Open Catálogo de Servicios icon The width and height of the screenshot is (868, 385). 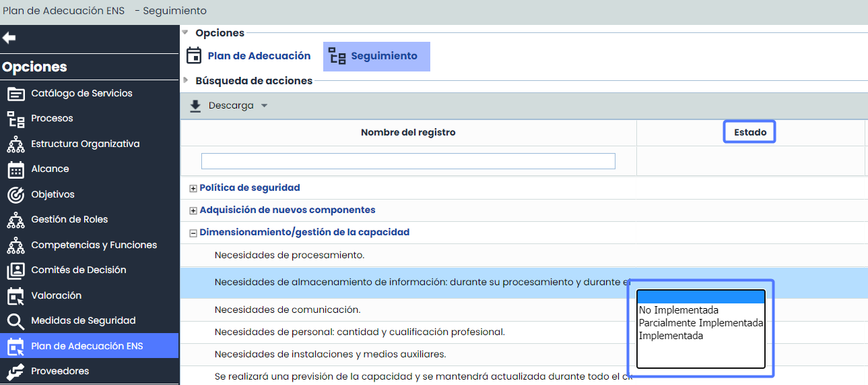coord(15,94)
